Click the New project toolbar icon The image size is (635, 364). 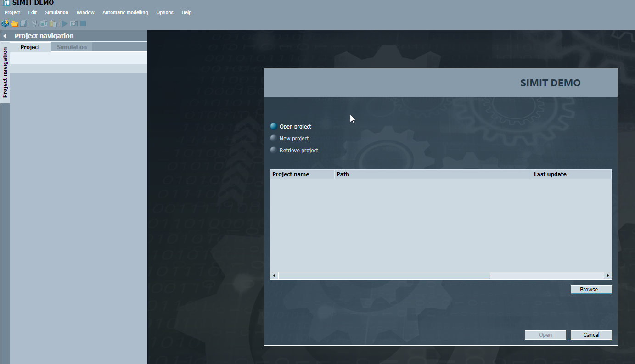click(6, 23)
